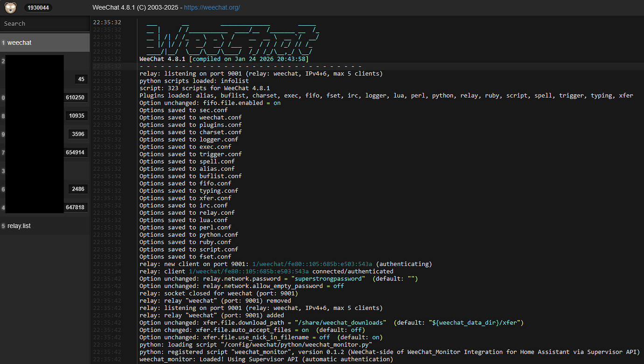Open the buffer with unread badge 10935

coord(45,116)
